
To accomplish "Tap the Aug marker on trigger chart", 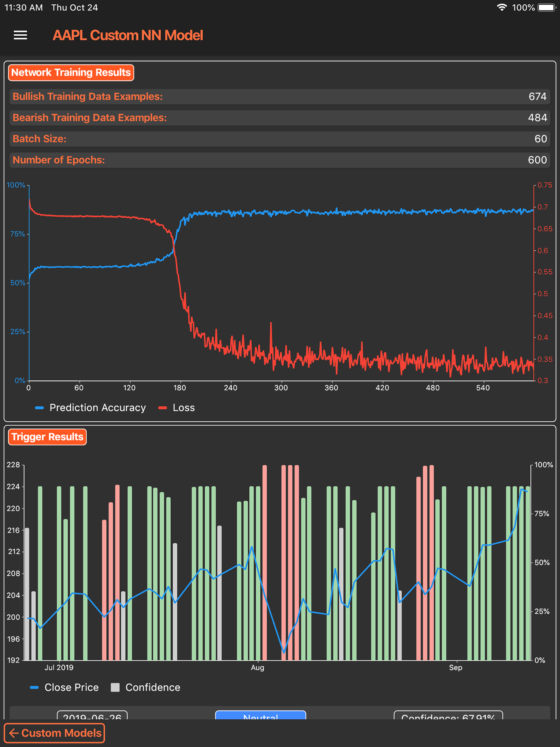I will [x=257, y=668].
